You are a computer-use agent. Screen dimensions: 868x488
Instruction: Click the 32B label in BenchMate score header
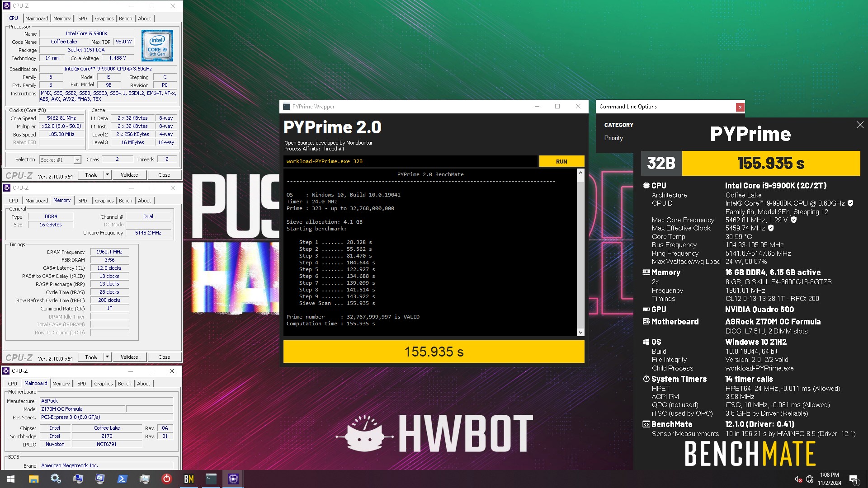coord(661,163)
